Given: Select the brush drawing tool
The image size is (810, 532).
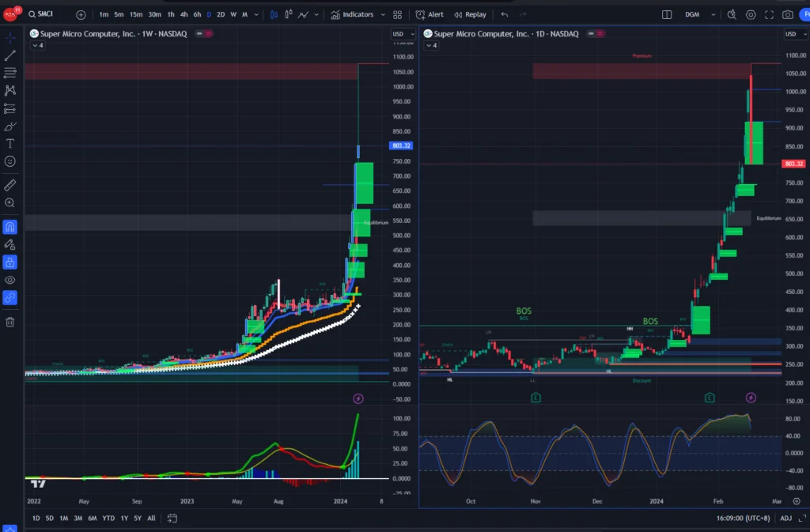Looking at the screenshot, I should (x=9, y=126).
